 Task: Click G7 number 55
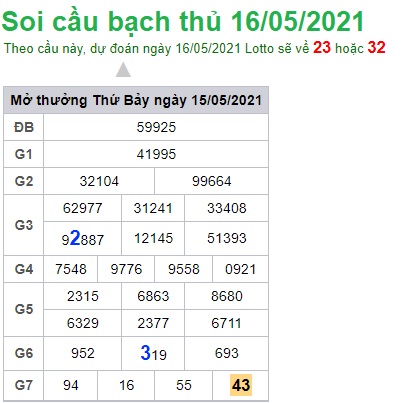184,385
